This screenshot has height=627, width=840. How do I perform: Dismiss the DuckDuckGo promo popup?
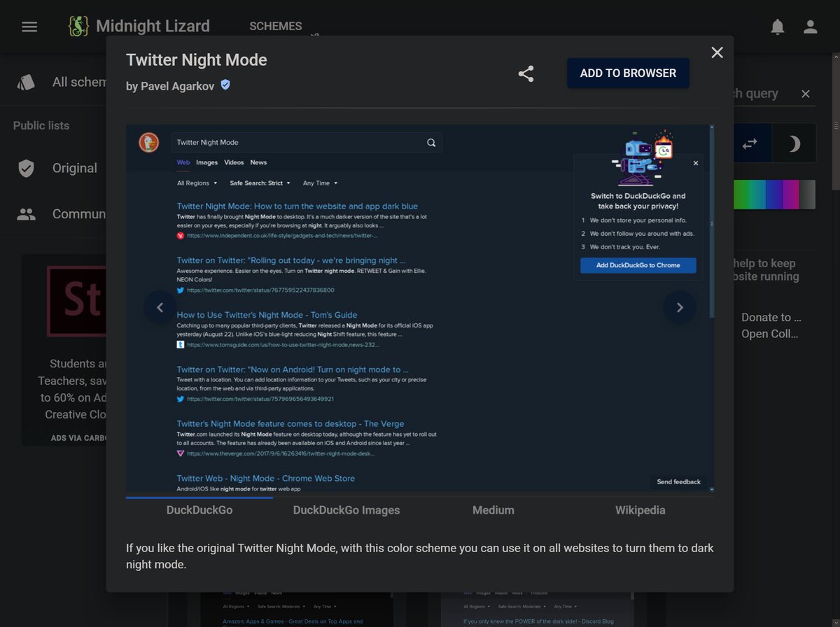(696, 163)
